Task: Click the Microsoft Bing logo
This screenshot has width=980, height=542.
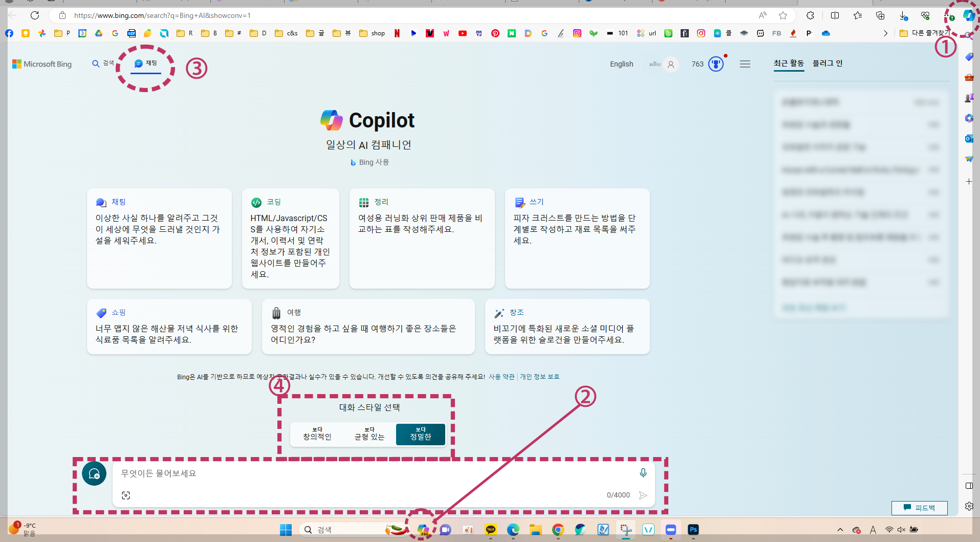Action: click(x=42, y=64)
